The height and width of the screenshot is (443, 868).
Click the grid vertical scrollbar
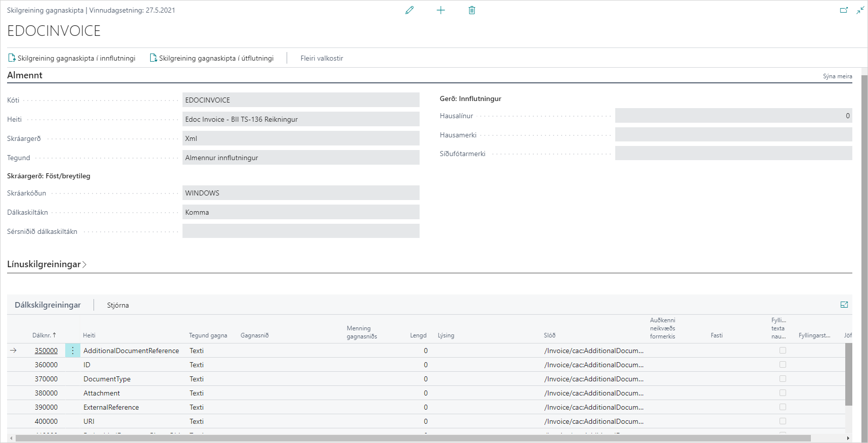[x=848, y=374]
